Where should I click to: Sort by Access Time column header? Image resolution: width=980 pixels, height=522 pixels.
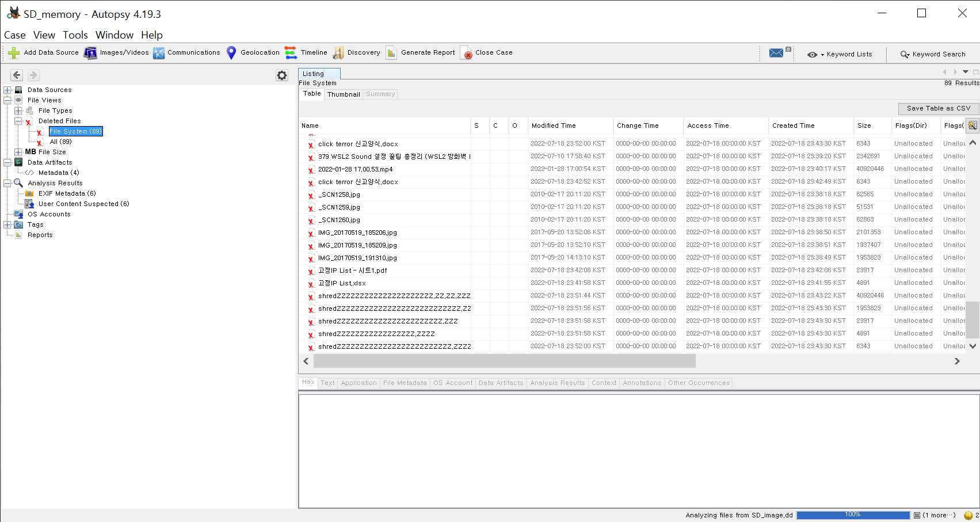pyautogui.click(x=726, y=125)
